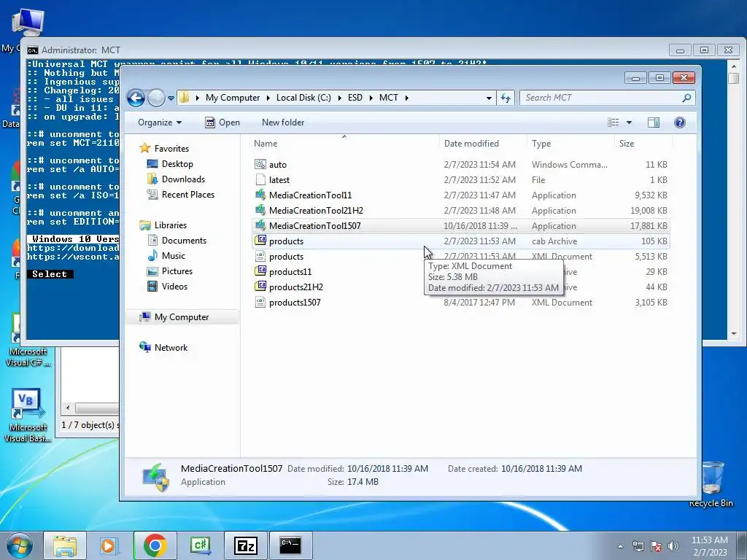Select the MediaCreationTool21H2 application icon

[x=260, y=210]
